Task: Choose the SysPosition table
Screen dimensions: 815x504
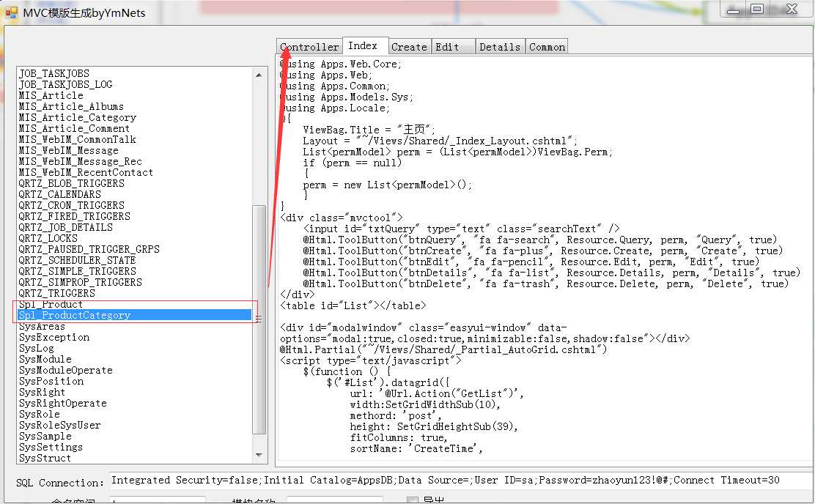Action: (x=51, y=381)
